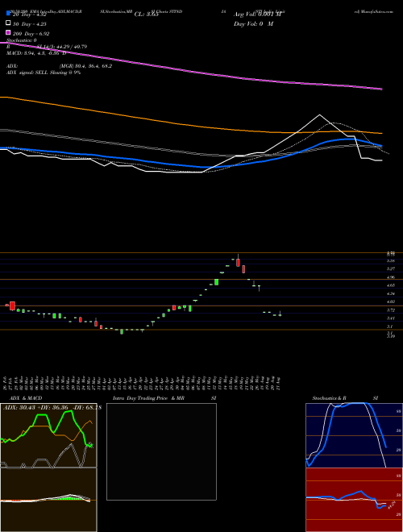Viewport: 403px width, 532px height.
Task: Click the 'Day Vol: 0 M' text
Action: 253,23
